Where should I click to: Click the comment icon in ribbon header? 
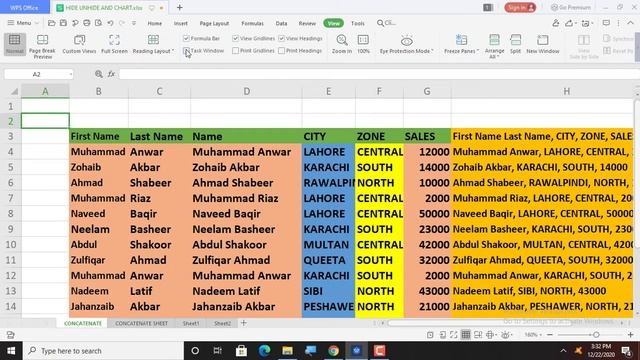click(606, 23)
